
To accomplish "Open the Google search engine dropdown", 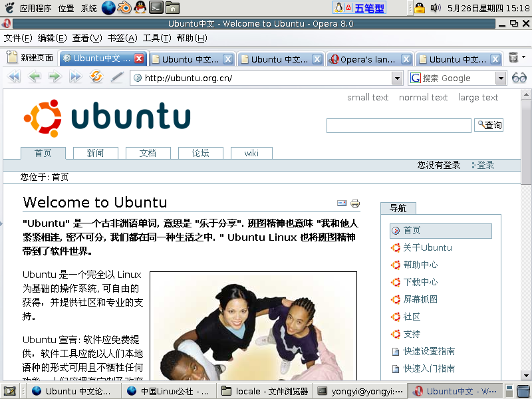I will [501, 78].
